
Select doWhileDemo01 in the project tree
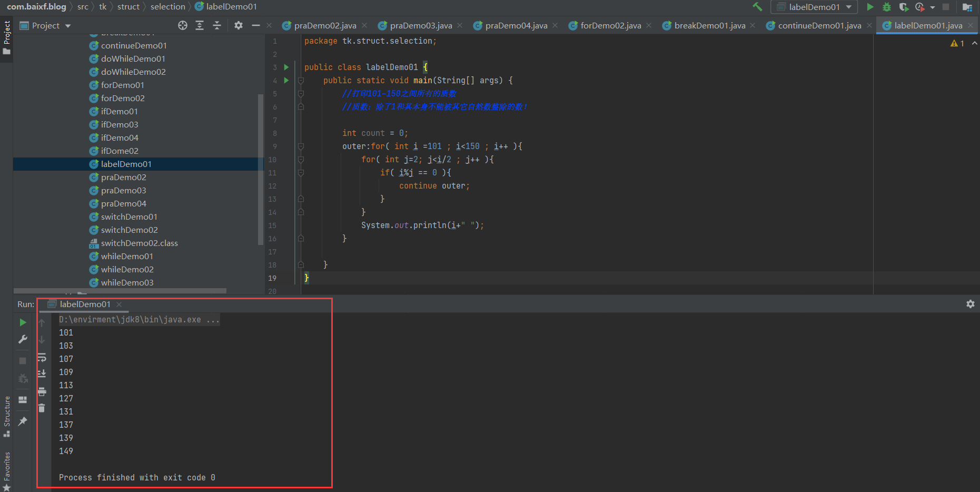tap(133, 59)
